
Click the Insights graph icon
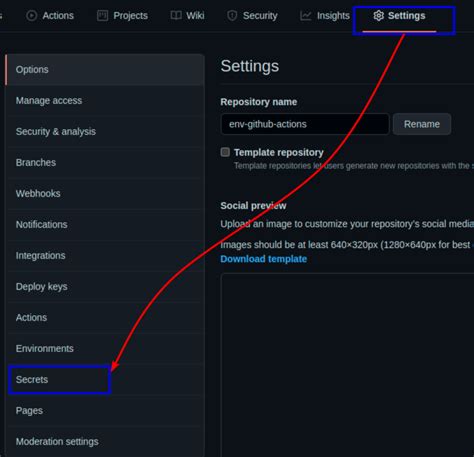click(x=305, y=16)
